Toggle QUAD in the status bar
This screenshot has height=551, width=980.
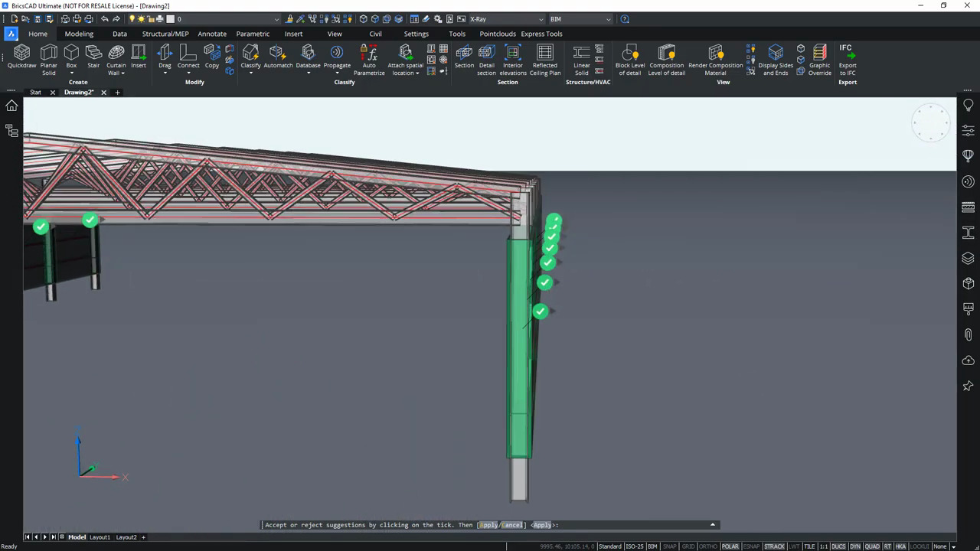click(x=872, y=546)
